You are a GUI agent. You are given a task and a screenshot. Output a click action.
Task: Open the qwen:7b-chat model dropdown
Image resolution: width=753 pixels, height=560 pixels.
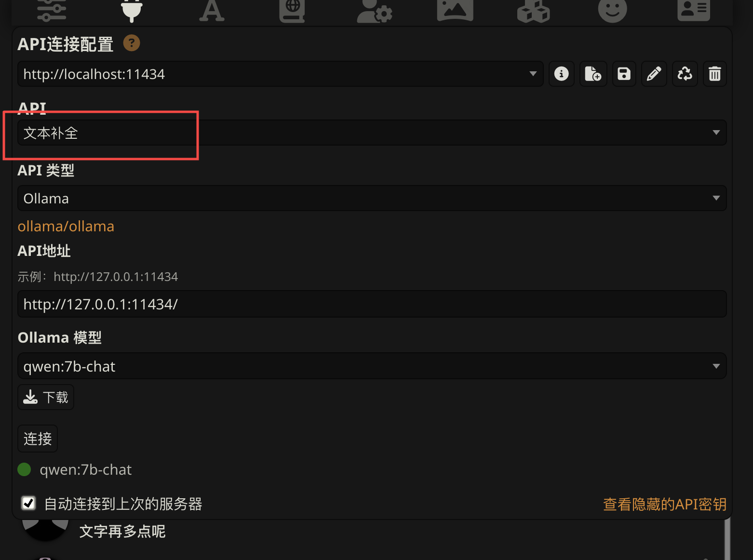tap(372, 366)
